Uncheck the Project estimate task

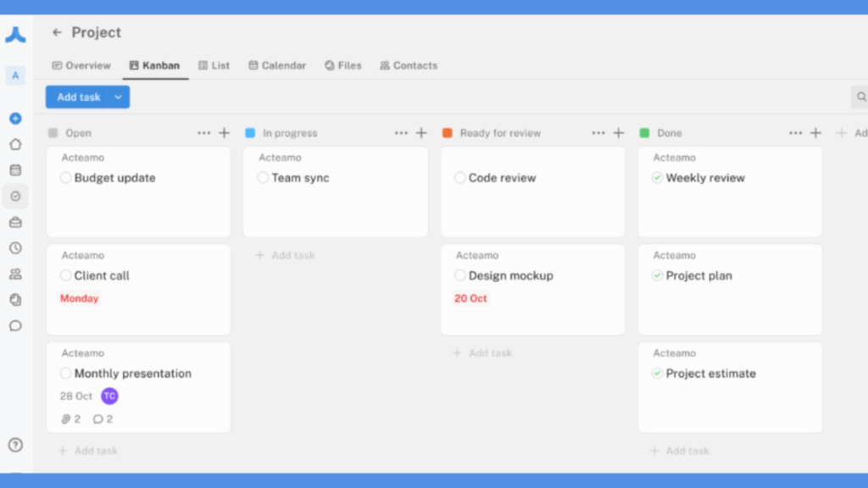[x=657, y=374]
